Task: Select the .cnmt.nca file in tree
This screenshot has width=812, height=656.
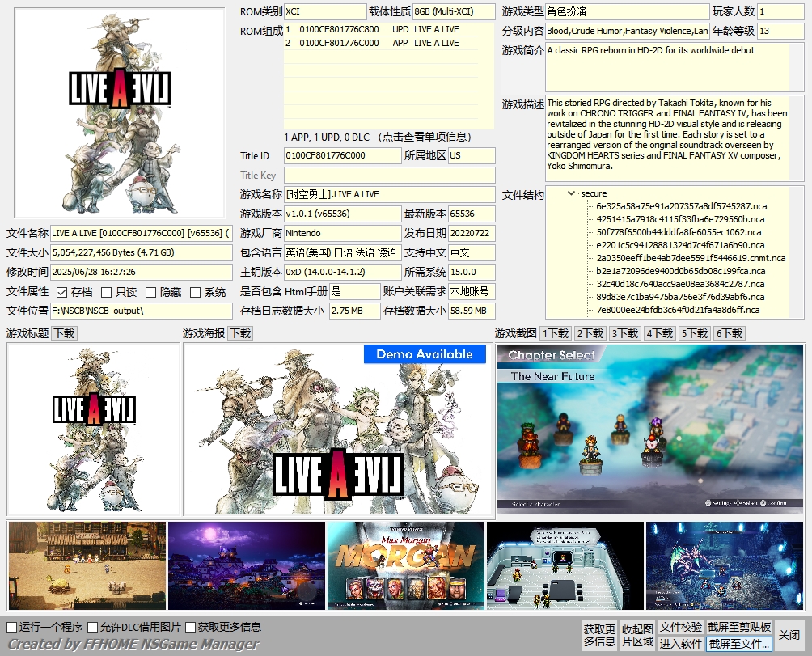Action: pyautogui.click(x=691, y=258)
